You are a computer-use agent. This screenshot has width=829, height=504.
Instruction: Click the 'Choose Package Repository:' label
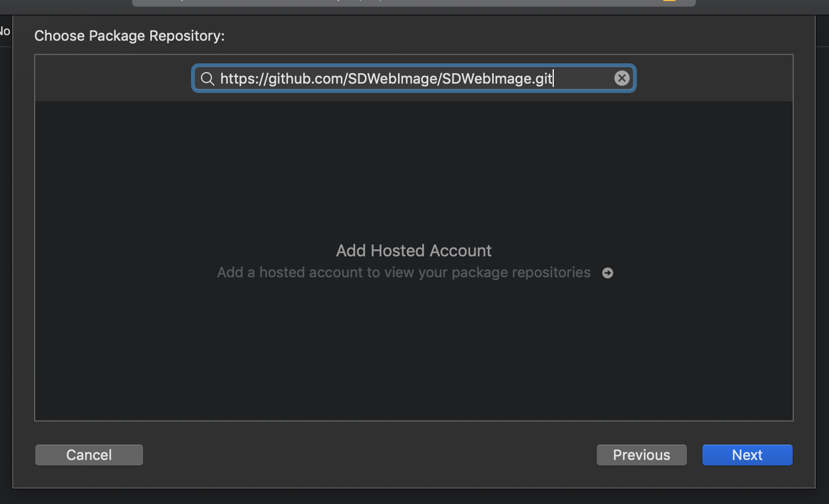129,36
